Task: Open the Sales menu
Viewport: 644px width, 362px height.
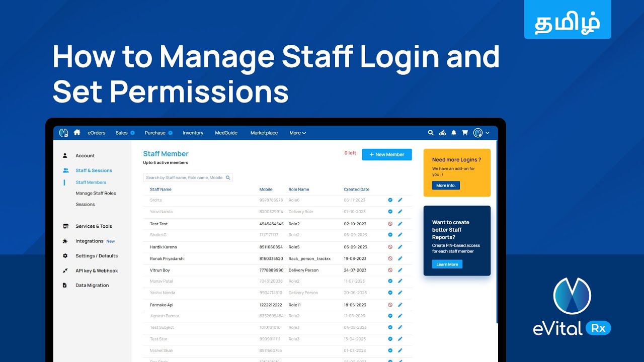Action: (x=121, y=133)
